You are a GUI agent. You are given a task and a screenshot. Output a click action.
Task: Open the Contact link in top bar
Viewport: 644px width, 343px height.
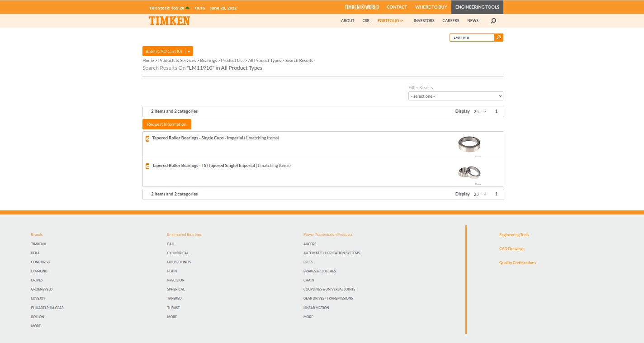[397, 7]
